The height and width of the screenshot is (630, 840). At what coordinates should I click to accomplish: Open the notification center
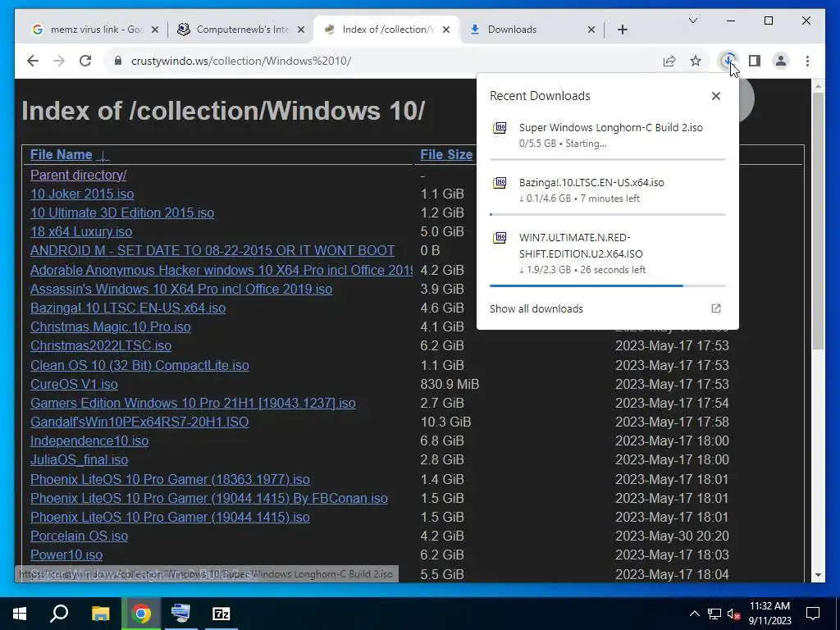tap(813, 614)
